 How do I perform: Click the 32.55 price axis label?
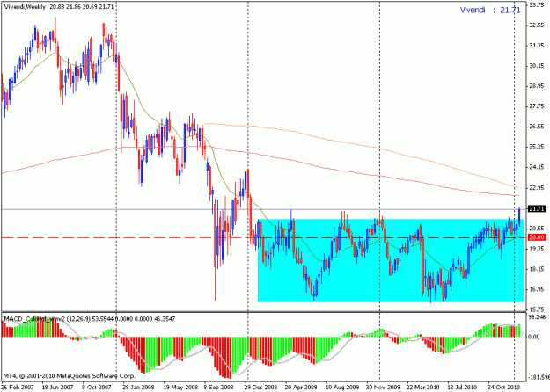pos(537,25)
